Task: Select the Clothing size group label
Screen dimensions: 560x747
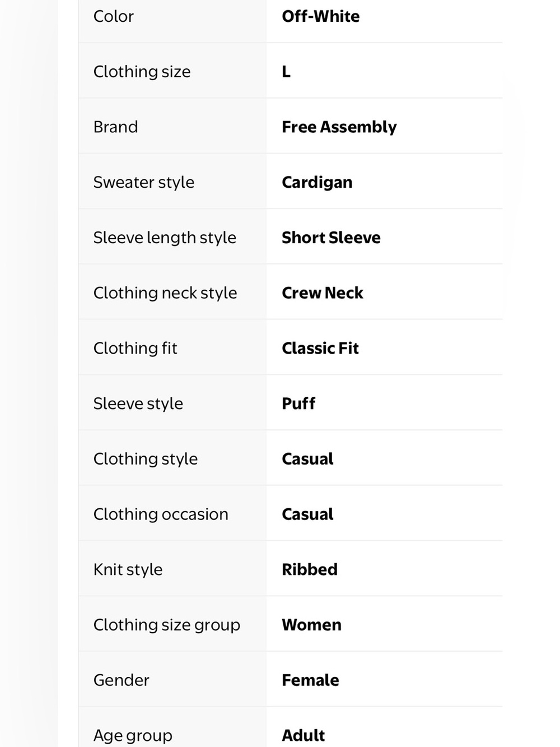Action: click(167, 625)
